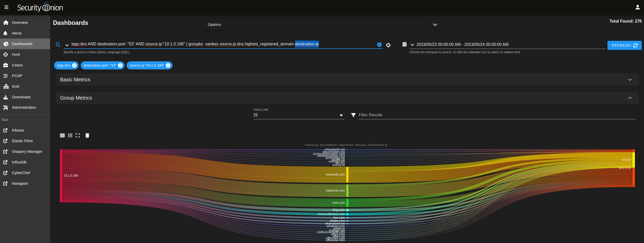Click the Overview home icon
644x243 pixels.
(x=6, y=23)
